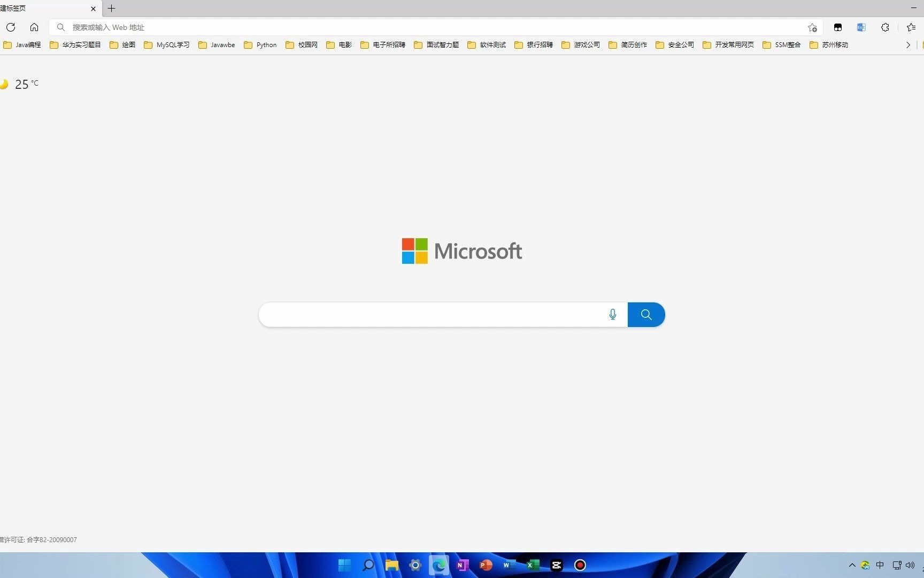Open the Python bookmarks folder
The image size is (924, 578).
(x=260, y=45)
